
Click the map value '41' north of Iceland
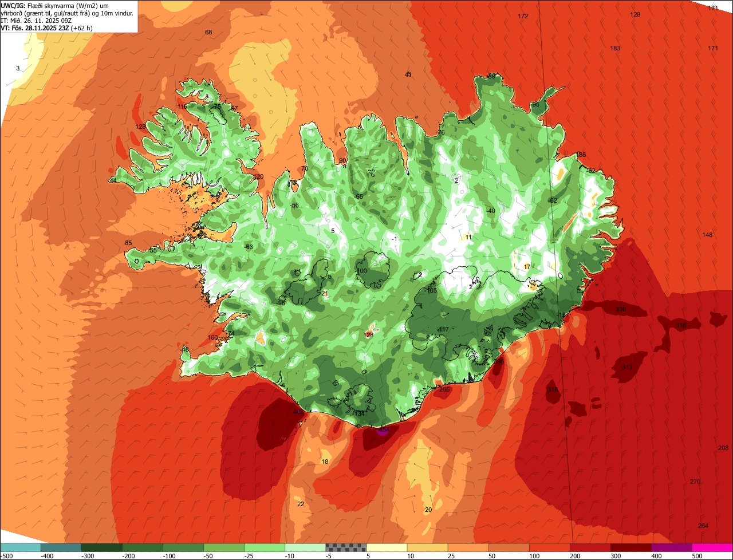[x=408, y=74]
